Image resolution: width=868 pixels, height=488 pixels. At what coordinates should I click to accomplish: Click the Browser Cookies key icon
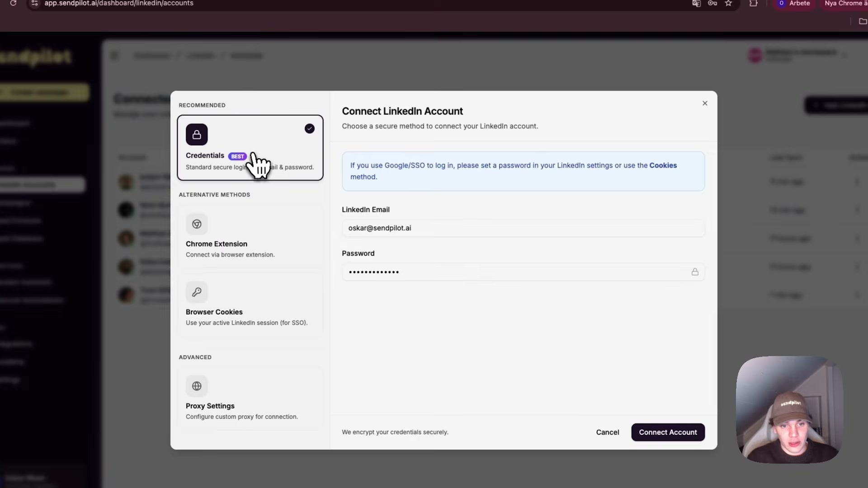pyautogui.click(x=197, y=292)
